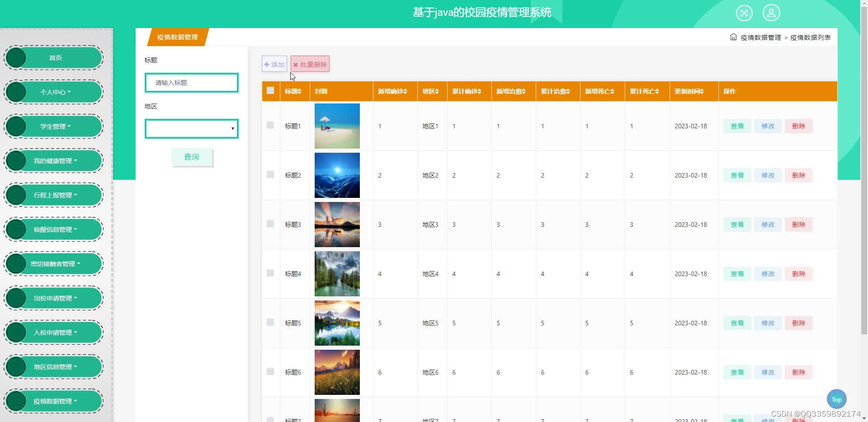Viewport: 868px width, 422px height.
Task: Check the row checkbox for 标题6
Action: (270, 371)
